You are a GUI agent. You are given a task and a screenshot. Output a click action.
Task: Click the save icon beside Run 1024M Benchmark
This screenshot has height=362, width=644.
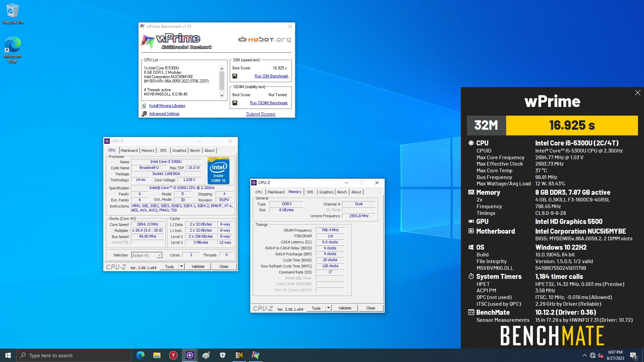235,103
